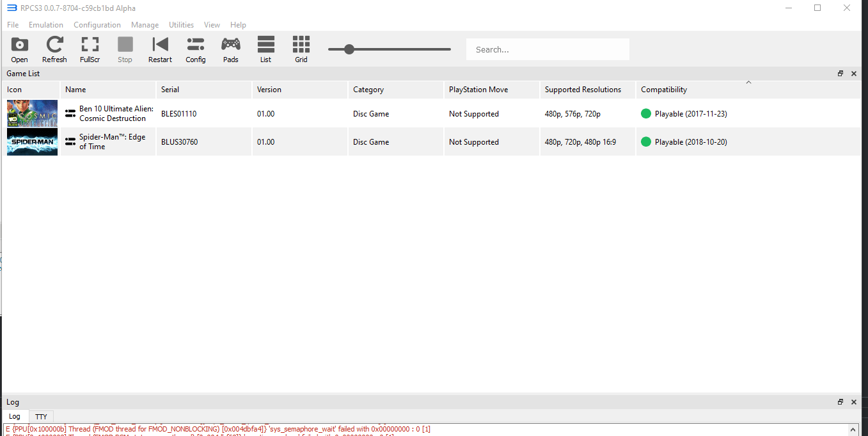Sort by Supported Resolutions column header
Image resolution: width=868 pixels, height=436 pixels.
tap(588, 90)
